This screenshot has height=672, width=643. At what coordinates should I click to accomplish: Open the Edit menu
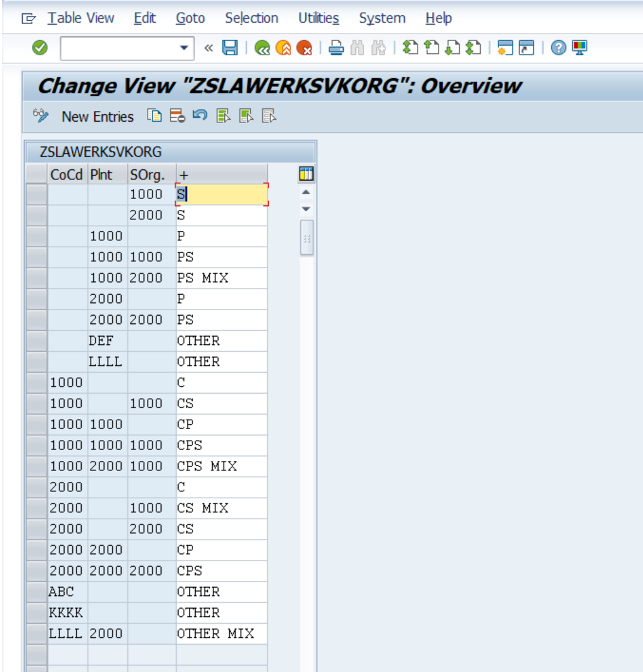coord(145,18)
